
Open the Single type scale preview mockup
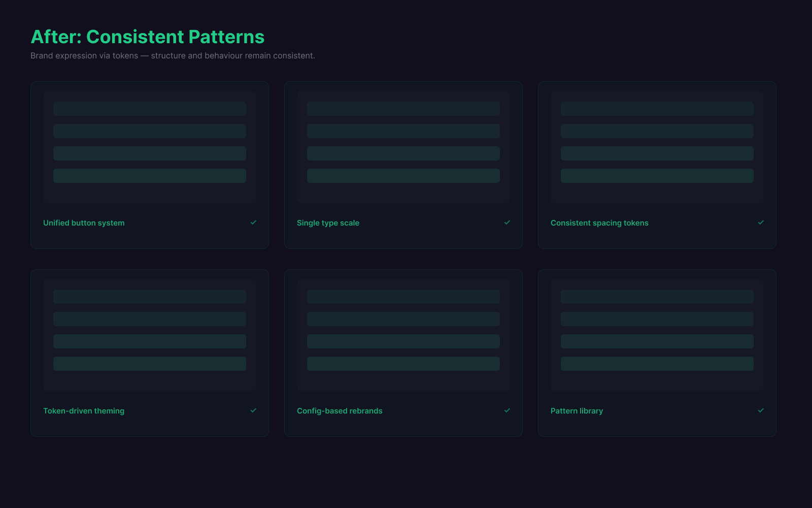(403, 147)
